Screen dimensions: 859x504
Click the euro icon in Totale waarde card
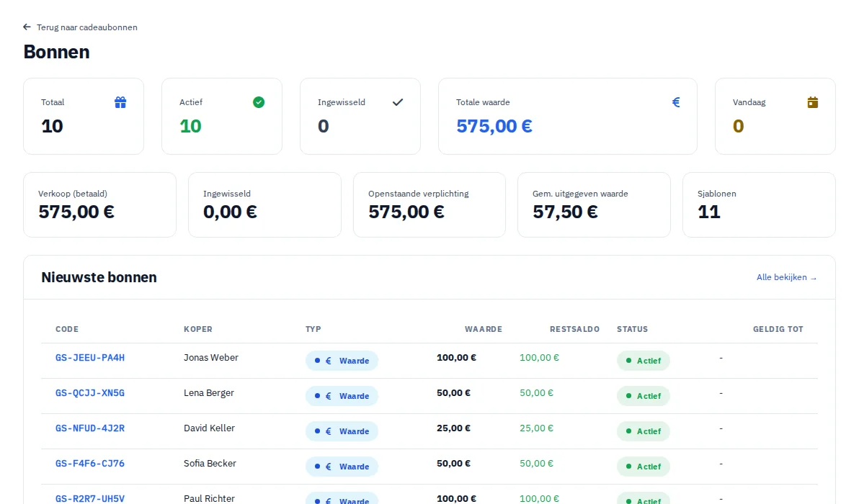pyautogui.click(x=676, y=102)
